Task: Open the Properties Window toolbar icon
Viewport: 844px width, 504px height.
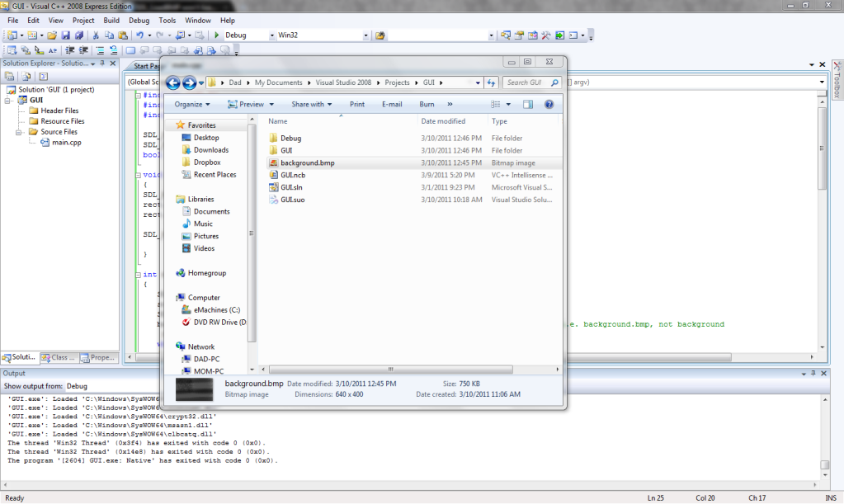Action: point(519,35)
